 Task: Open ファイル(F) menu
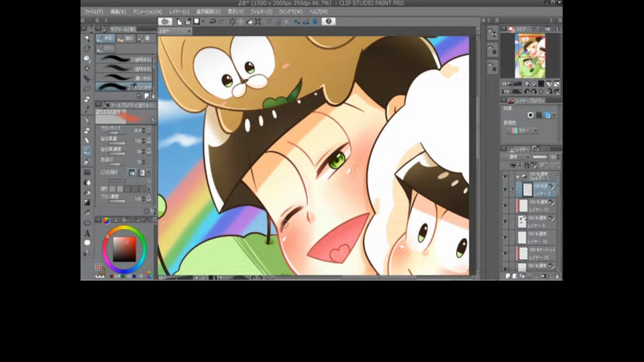coord(94,11)
